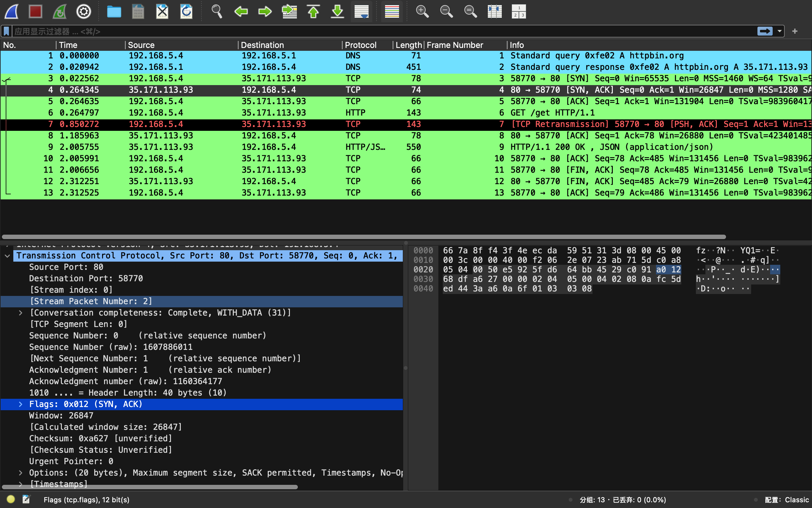Select Sequence Number (raw) field
This screenshot has width=812, height=508.
[201, 347]
